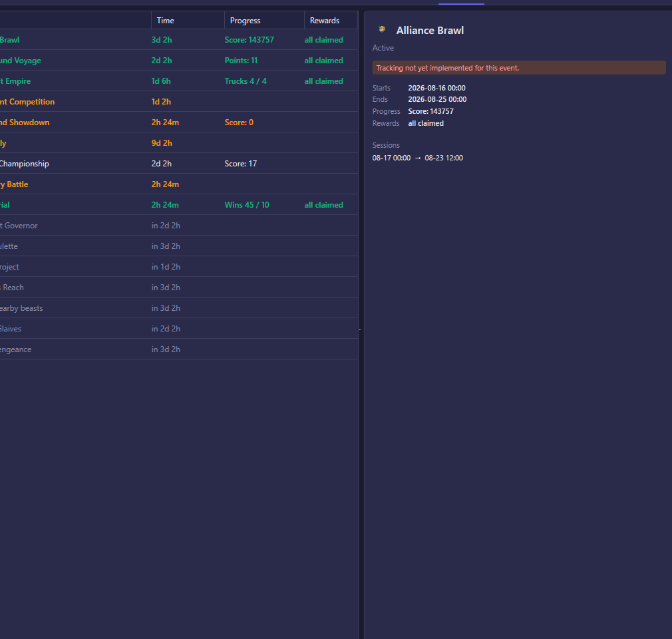Click the 'Trucks 4 / 4' progress cell
672x639 pixels.
coord(246,81)
